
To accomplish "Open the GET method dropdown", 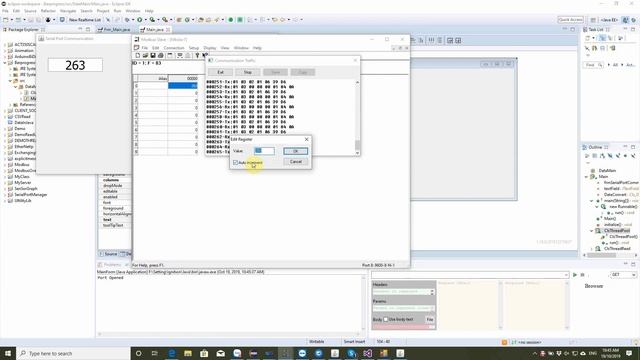I will point(623,275).
